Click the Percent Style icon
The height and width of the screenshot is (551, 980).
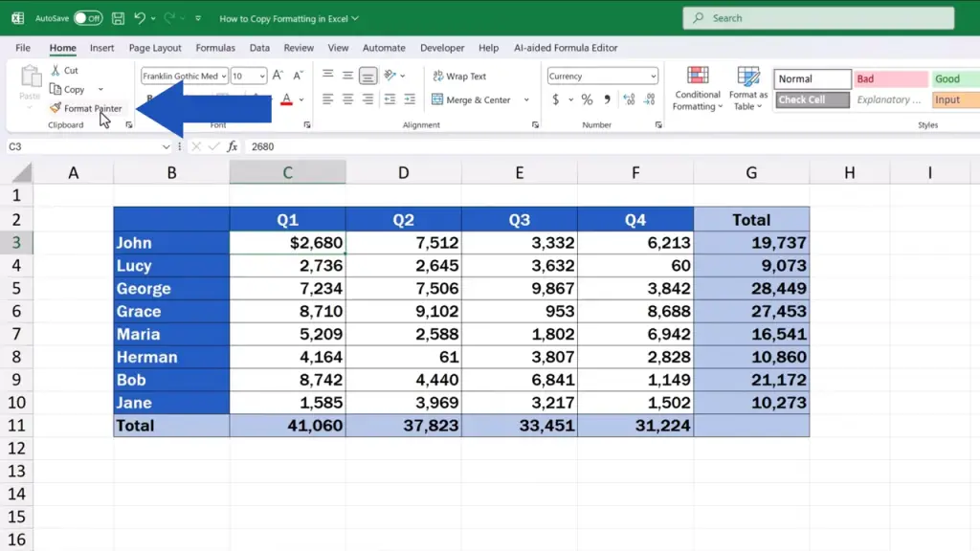tap(587, 99)
